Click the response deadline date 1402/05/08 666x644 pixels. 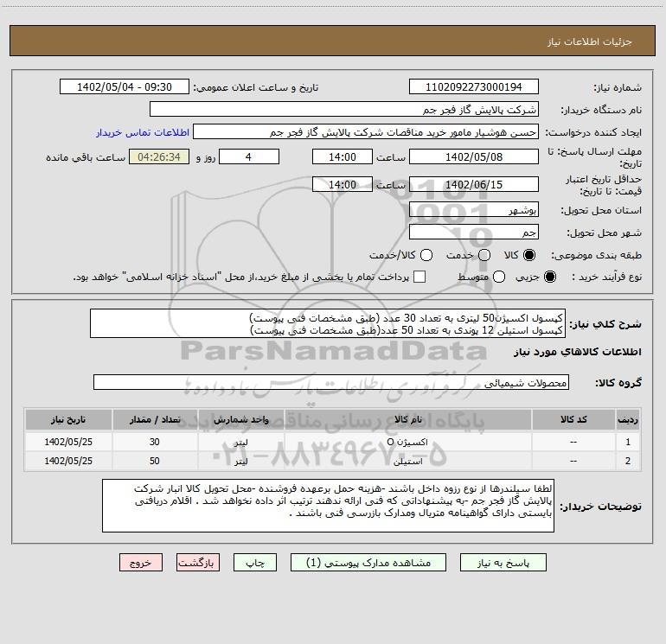pyautogui.click(x=474, y=156)
